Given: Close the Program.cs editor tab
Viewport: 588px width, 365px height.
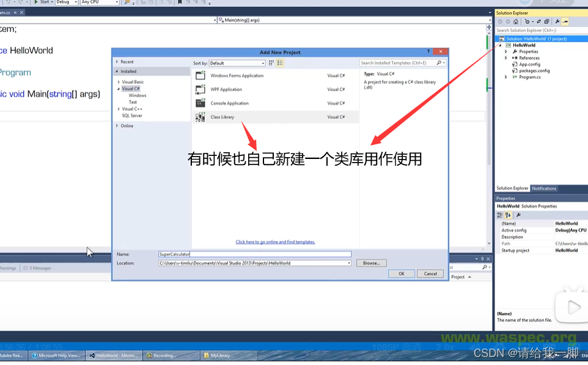Looking at the screenshot, I should (22, 12).
